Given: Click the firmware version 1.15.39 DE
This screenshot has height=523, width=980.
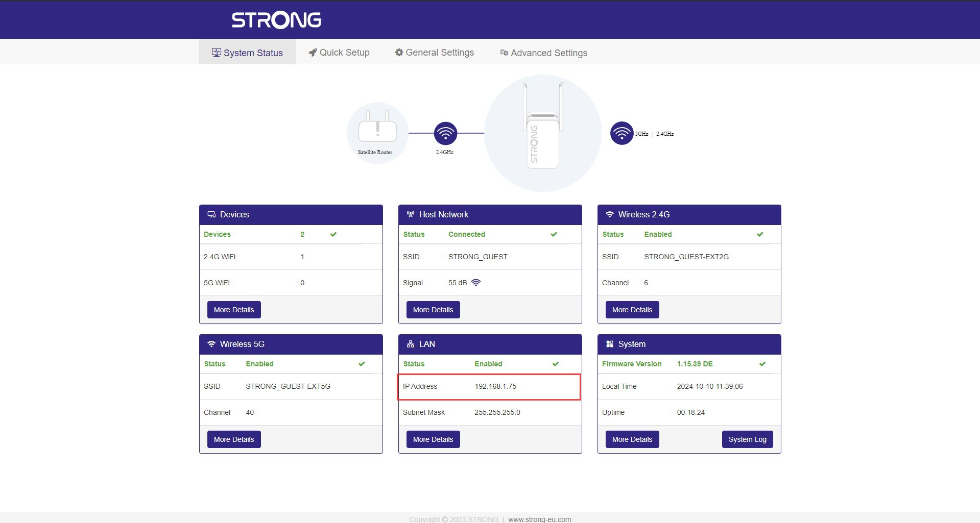Looking at the screenshot, I should (x=695, y=364).
